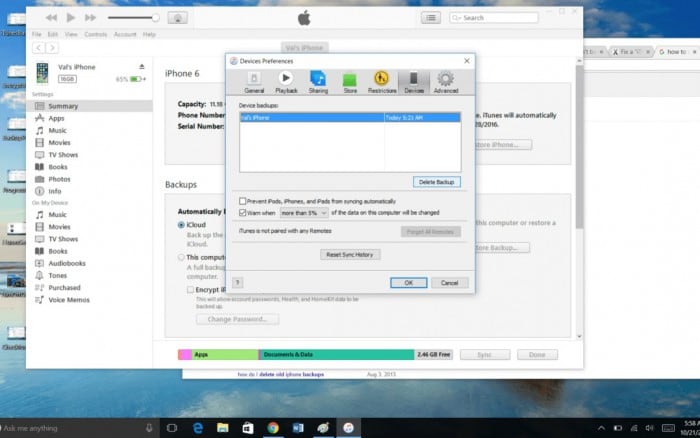Open the Help menu in iTunes
700x438 pixels.
(x=149, y=34)
